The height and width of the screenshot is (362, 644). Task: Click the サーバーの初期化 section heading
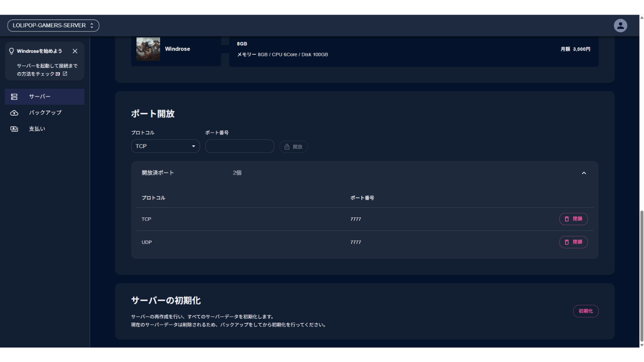166,301
